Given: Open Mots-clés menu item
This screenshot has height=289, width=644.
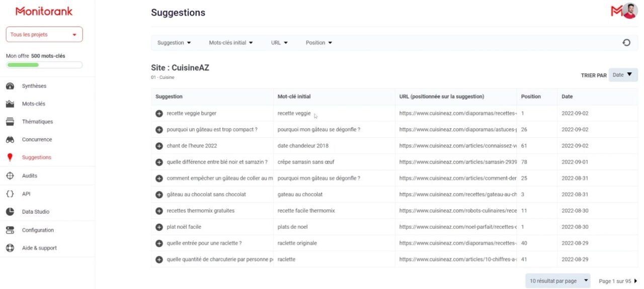Looking at the screenshot, I should (x=33, y=104).
